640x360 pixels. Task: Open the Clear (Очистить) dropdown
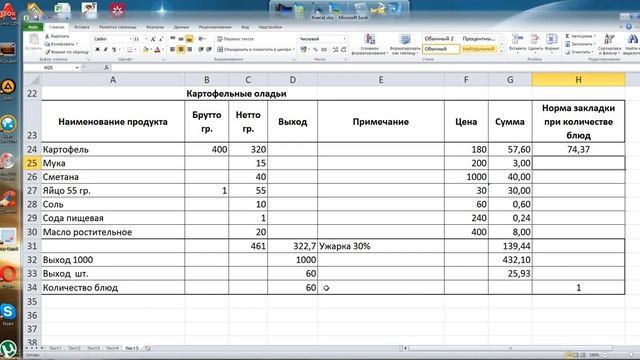pyautogui.click(x=578, y=52)
